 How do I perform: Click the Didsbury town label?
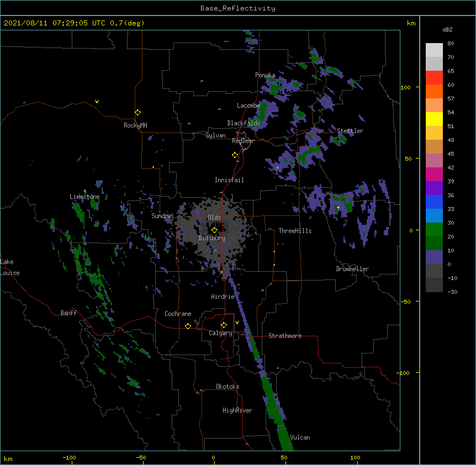(212, 238)
